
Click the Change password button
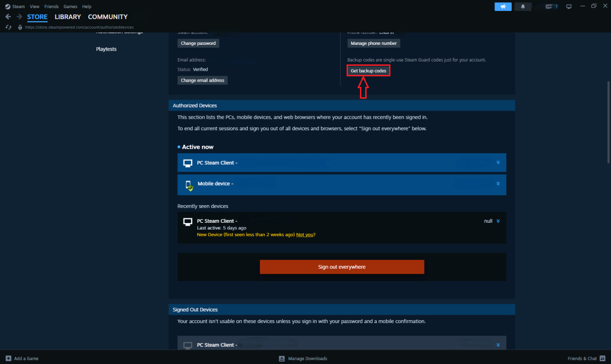coord(198,43)
